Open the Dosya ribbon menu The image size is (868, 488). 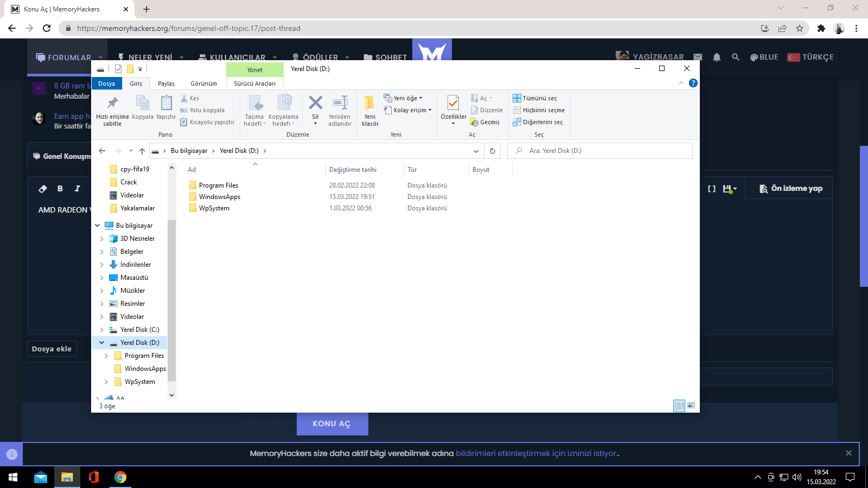tap(106, 84)
